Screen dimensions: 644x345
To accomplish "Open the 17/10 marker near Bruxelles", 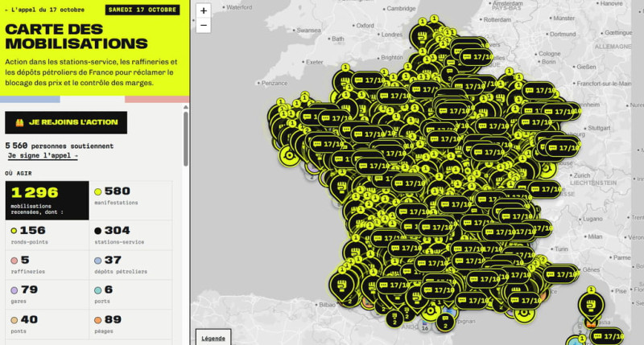I will 477,57.
